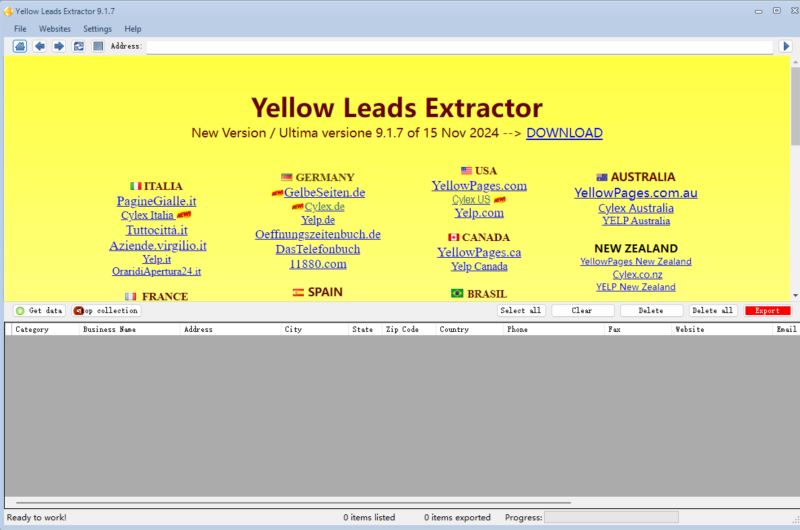Open the Yelp Canada link

click(x=479, y=266)
